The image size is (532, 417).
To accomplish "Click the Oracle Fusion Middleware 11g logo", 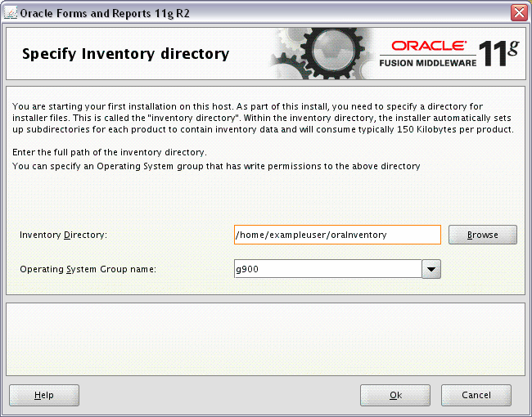I will (449, 54).
